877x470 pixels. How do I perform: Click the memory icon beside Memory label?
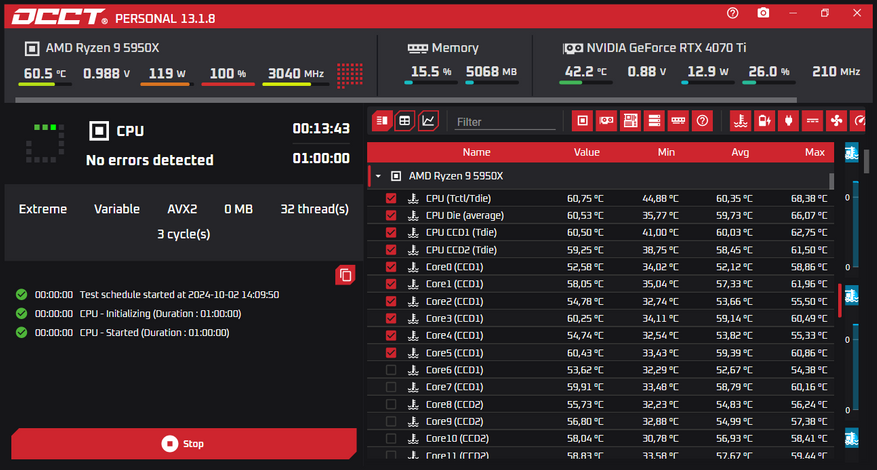coord(418,49)
